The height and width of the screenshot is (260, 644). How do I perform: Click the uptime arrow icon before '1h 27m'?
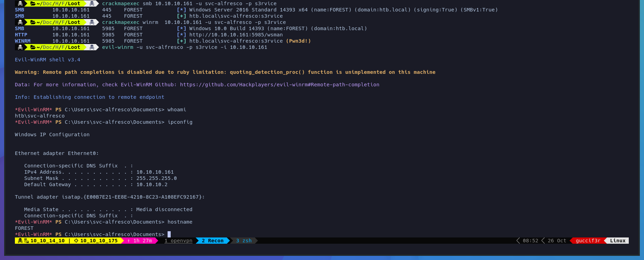129,241
